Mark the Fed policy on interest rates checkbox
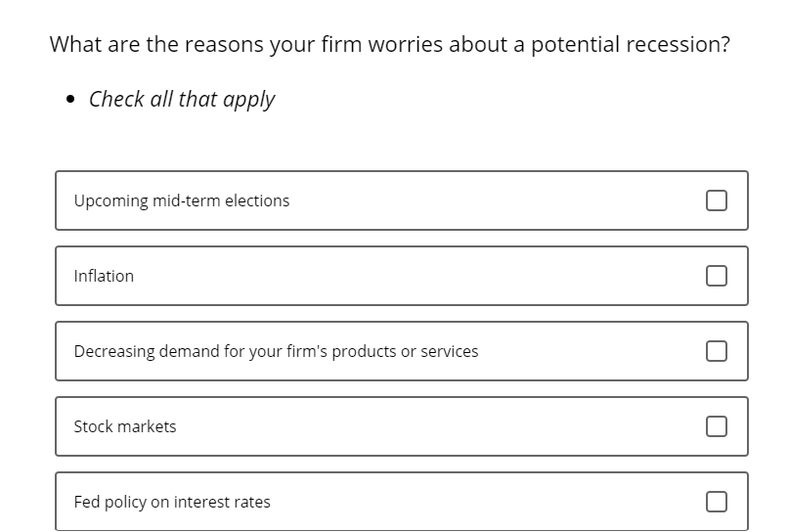 point(716,502)
